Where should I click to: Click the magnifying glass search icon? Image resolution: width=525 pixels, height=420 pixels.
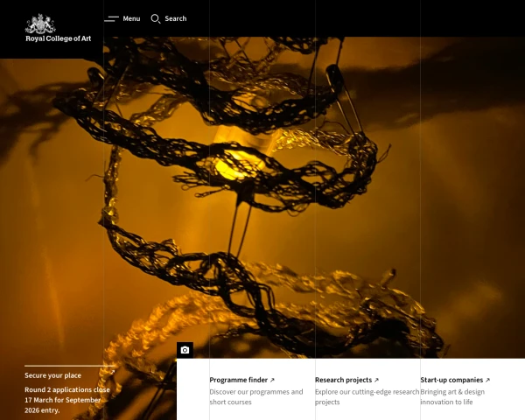156,18
